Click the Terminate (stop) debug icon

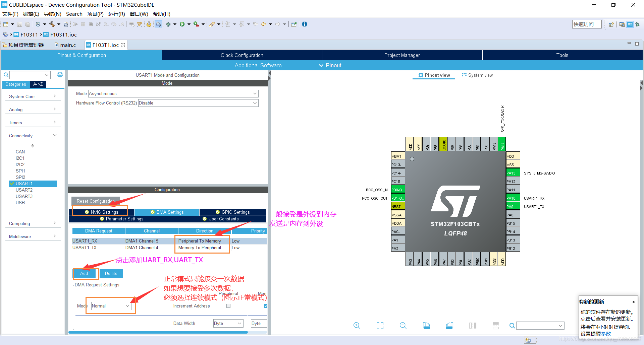tap(91, 24)
